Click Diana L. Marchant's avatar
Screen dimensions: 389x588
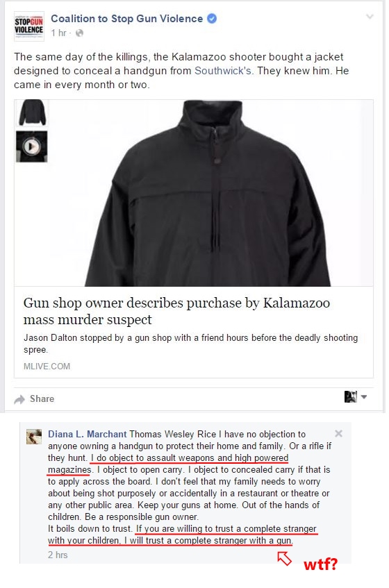(34, 437)
